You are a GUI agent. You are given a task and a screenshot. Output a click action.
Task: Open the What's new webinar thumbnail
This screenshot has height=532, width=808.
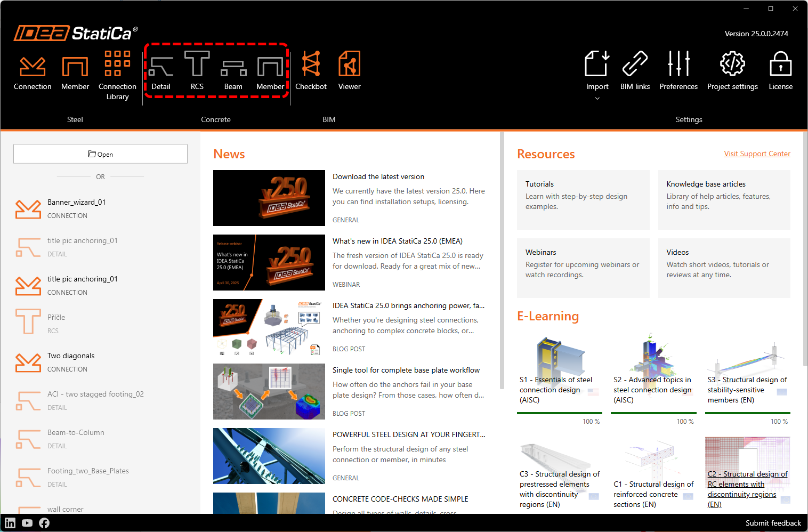click(269, 263)
